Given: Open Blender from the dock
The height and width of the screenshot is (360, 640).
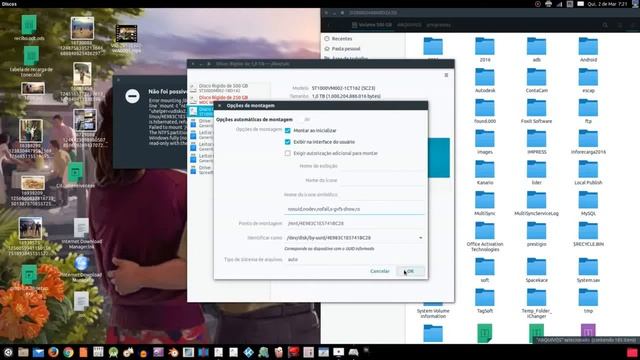Looking at the screenshot, I should [x=173, y=352].
